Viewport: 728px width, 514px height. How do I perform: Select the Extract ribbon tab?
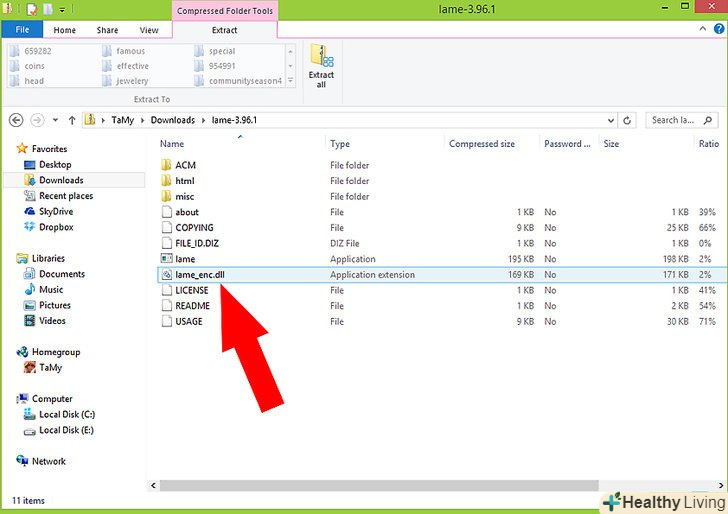pos(225,30)
